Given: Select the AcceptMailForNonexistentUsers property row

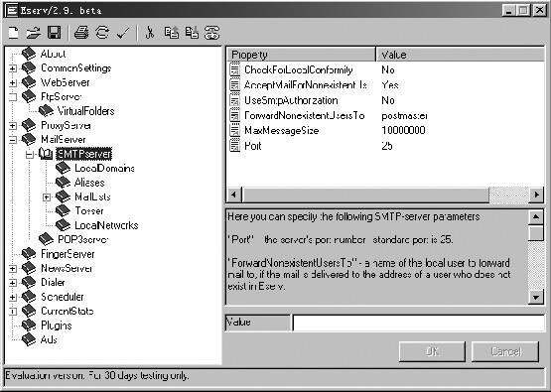Looking at the screenshot, I should click(386, 85).
